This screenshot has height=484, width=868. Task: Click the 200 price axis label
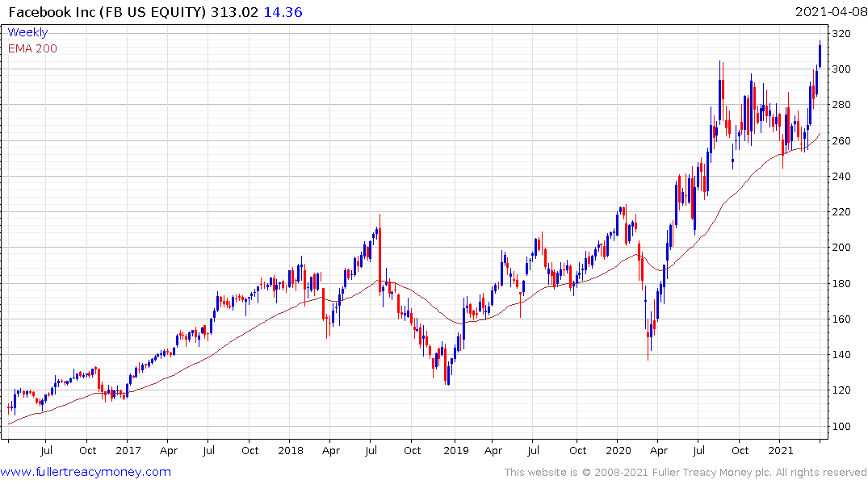tap(841, 248)
